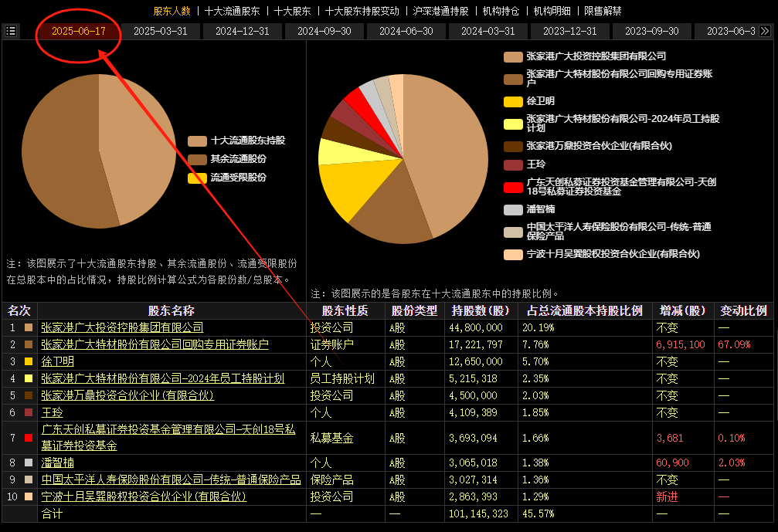Click the 持股数(股) column header
Screen dimensions: 778x532
click(x=481, y=311)
